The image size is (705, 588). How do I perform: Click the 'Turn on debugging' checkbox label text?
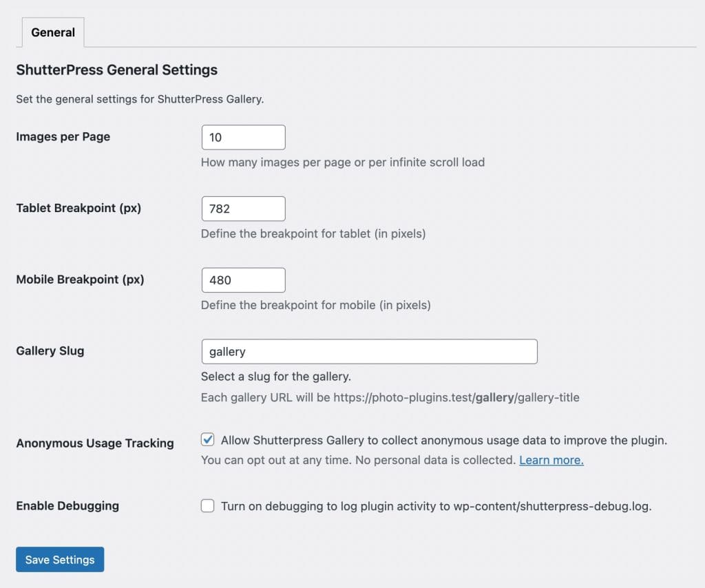click(x=436, y=506)
